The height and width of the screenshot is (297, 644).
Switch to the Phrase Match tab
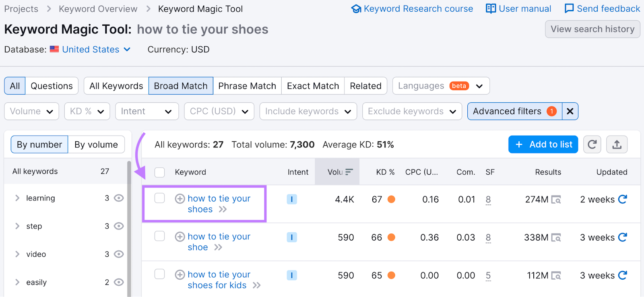[x=247, y=86]
